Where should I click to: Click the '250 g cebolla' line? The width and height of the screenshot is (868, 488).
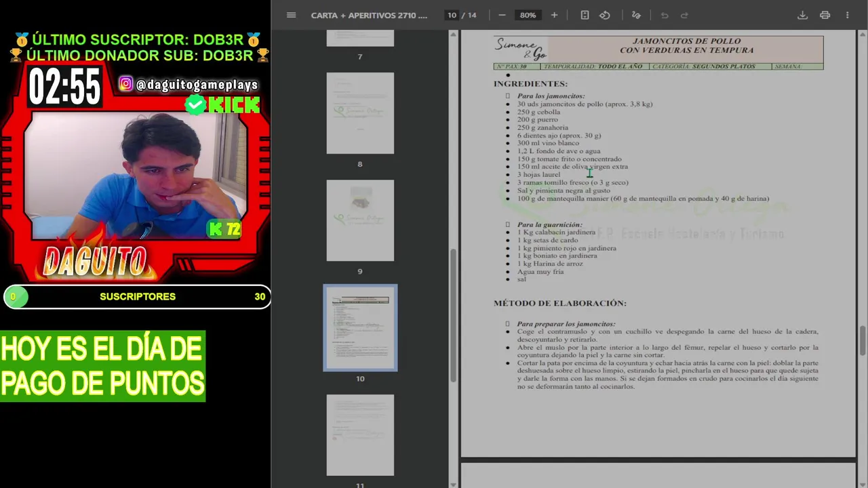[538, 112]
